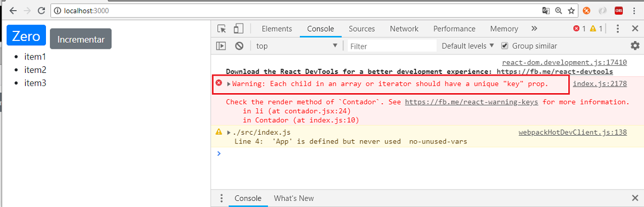
Task: Close the DevTools panel
Action: [x=634, y=29]
